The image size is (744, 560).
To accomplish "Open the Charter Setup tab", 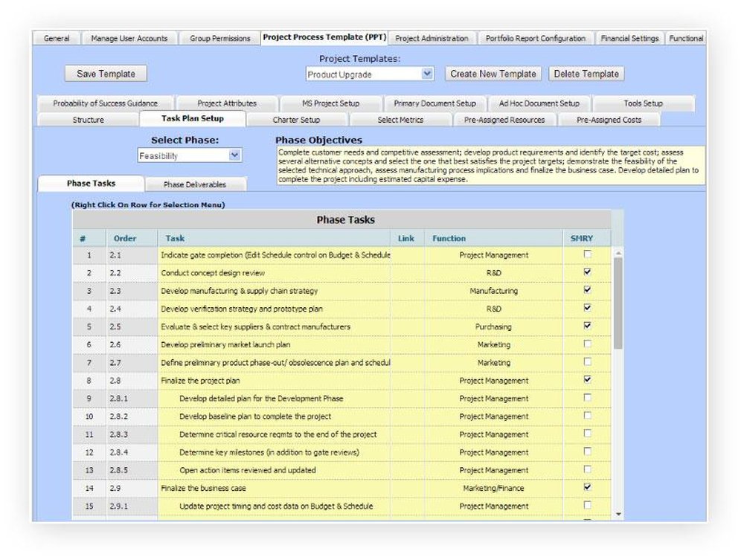I will click(x=297, y=120).
